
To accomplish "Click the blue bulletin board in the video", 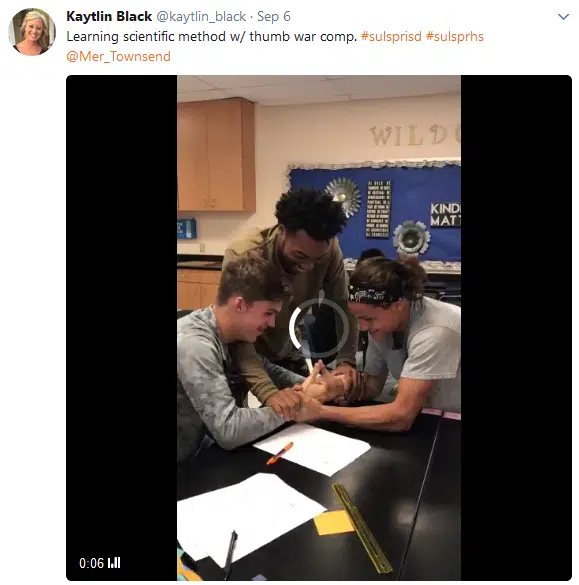I will [x=375, y=213].
